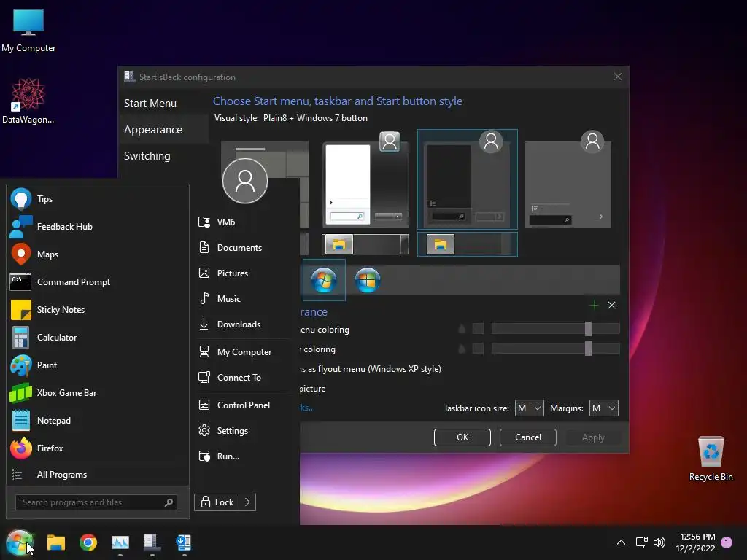Open Recycle Bin desktop icon

click(711, 459)
